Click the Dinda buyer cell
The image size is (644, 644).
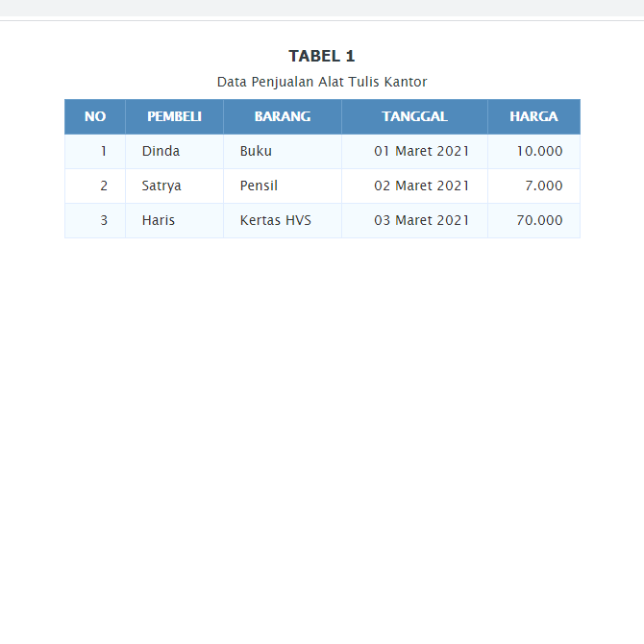click(x=175, y=152)
